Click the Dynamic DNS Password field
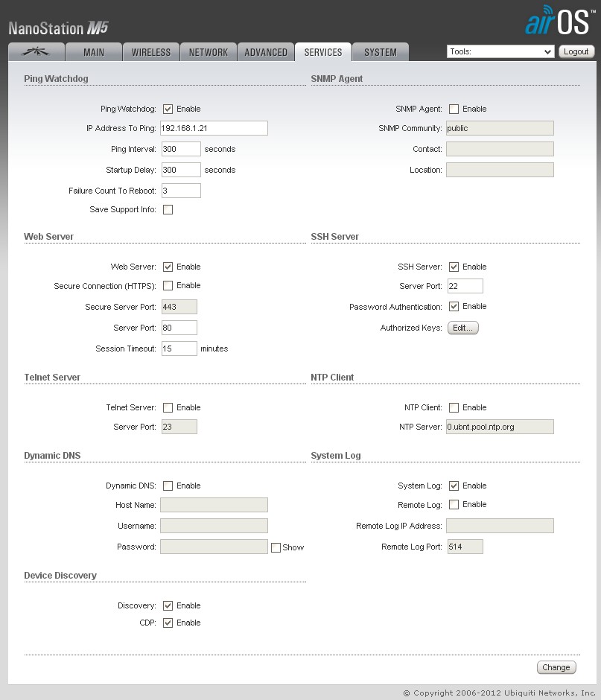 (214, 547)
